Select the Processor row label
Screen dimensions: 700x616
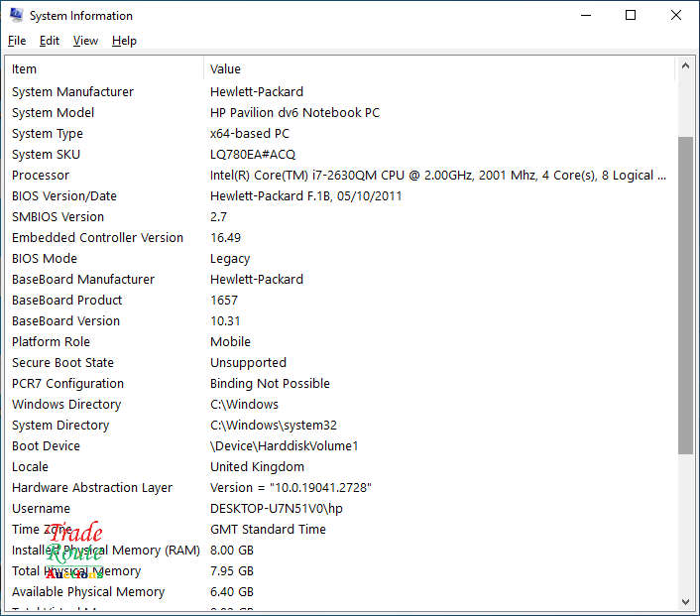[x=41, y=176]
